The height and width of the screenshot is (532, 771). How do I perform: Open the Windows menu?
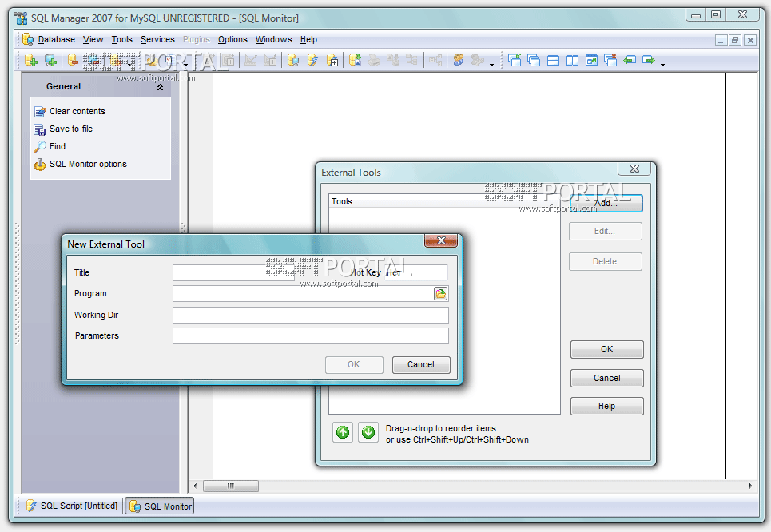pyautogui.click(x=274, y=39)
